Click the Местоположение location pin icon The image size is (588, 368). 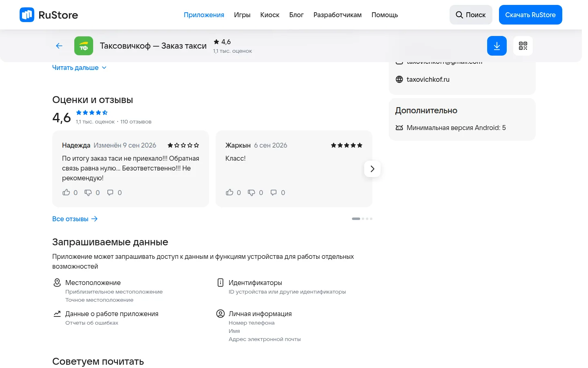(x=57, y=283)
